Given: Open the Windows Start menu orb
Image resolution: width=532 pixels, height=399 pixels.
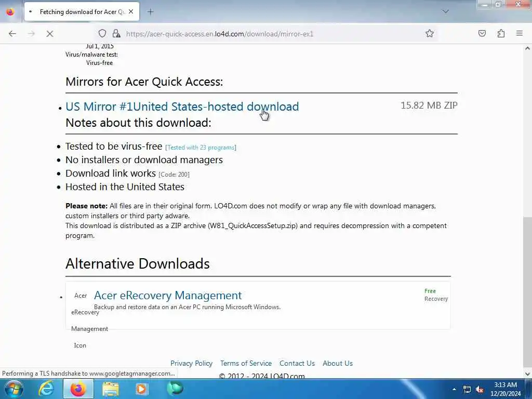Looking at the screenshot, I should pos(14,389).
